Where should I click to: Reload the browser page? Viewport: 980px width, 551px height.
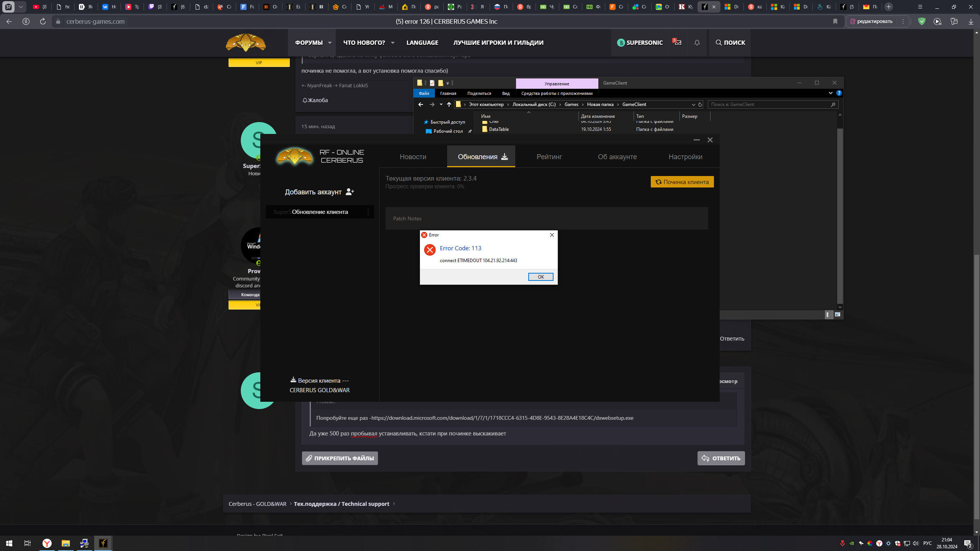click(43, 21)
